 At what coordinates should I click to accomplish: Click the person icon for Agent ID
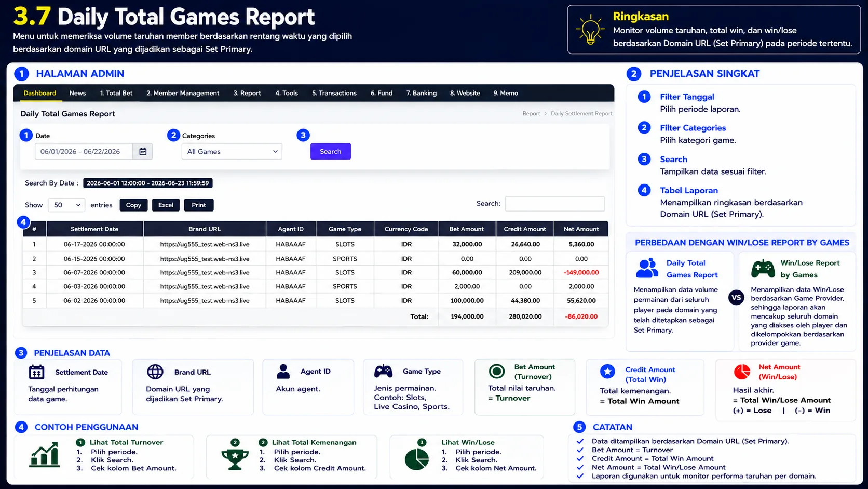pos(283,371)
